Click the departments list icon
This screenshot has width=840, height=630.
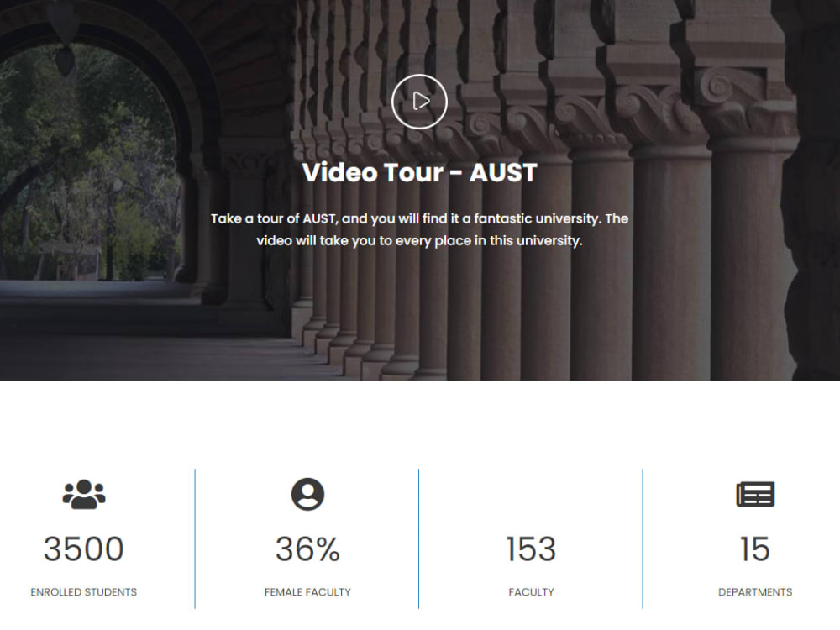point(755,494)
